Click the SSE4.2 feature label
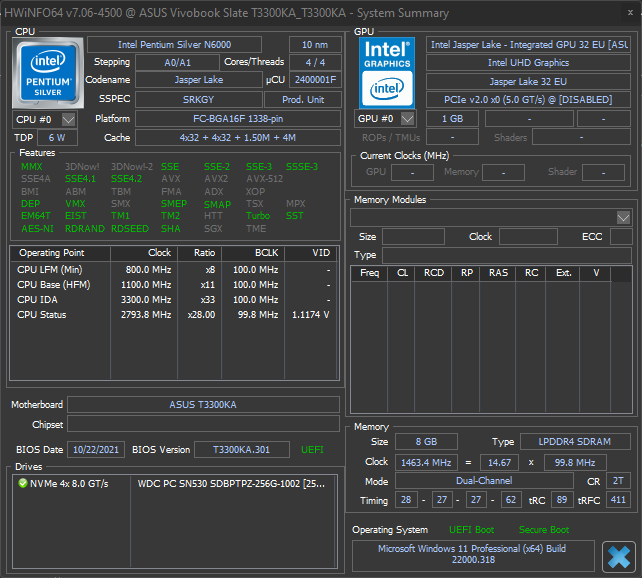The width and height of the screenshot is (642, 578). (x=127, y=179)
